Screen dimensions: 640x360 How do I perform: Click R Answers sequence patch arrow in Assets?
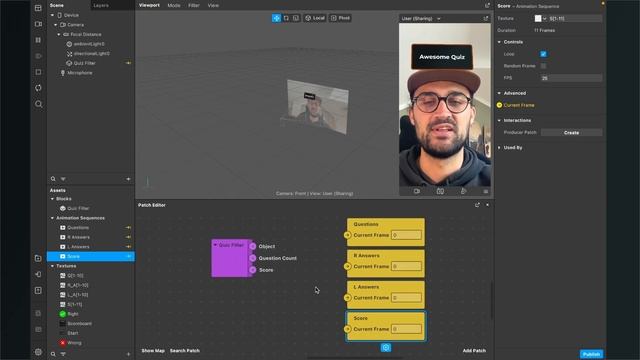(x=128, y=237)
